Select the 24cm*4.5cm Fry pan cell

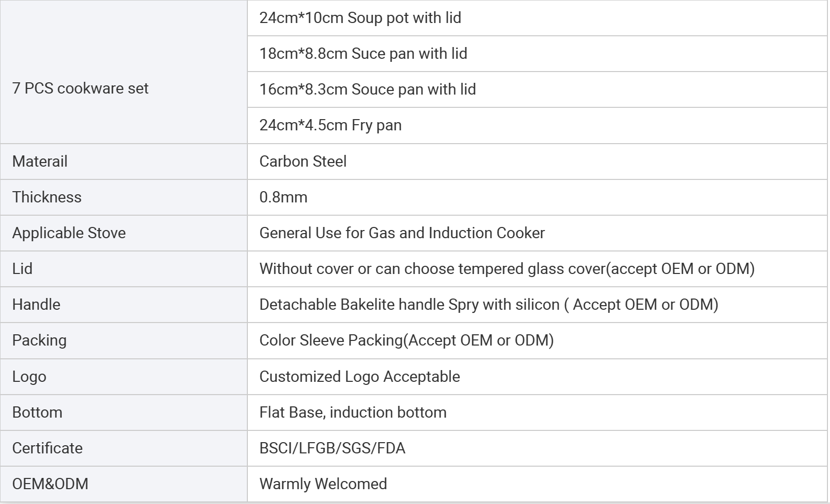coord(537,126)
